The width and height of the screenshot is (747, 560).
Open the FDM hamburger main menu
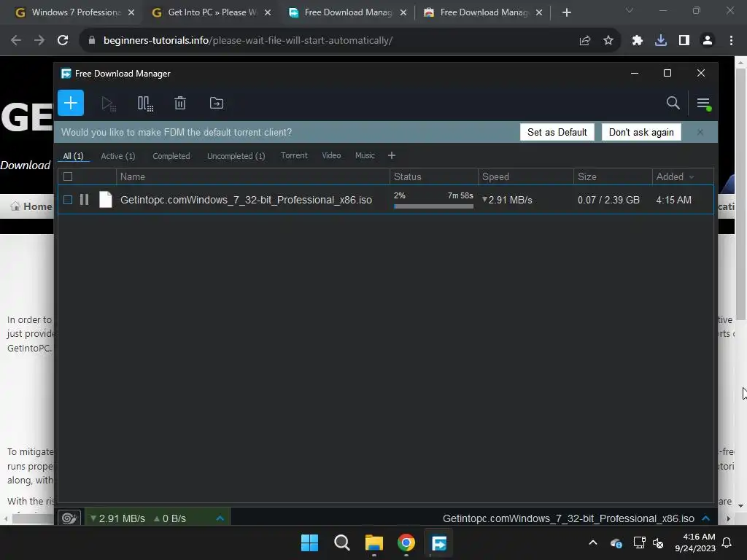(704, 104)
